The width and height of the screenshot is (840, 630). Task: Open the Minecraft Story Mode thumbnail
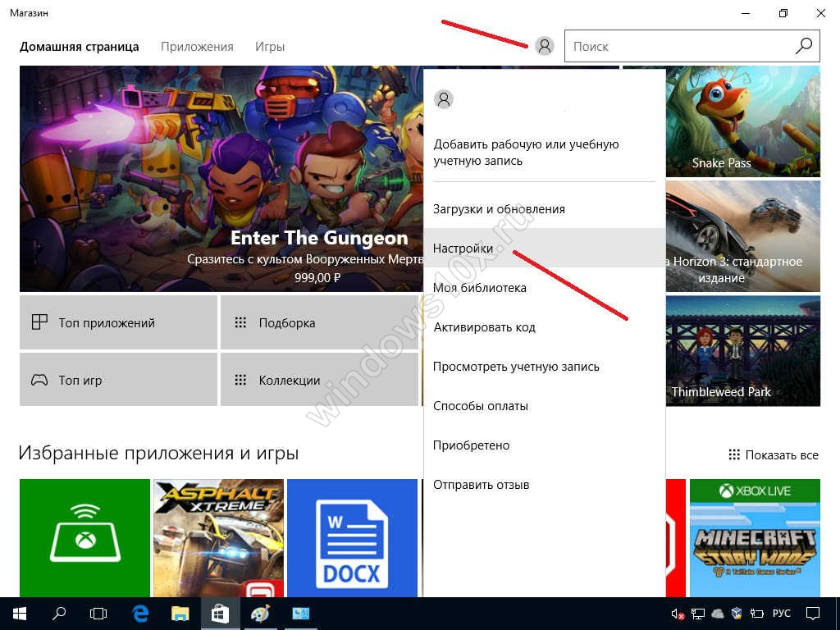click(x=755, y=537)
